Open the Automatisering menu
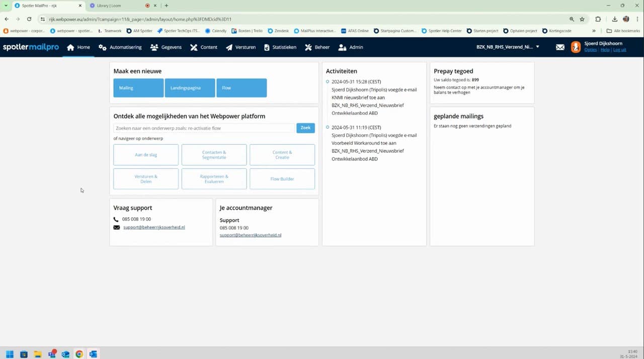The height and width of the screenshot is (359, 644). click(120, 47)
